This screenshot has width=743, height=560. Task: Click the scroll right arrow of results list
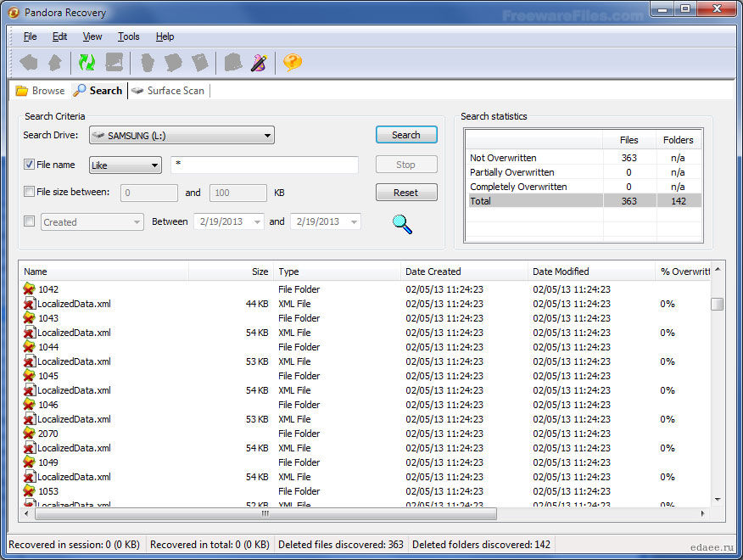[702, 513]
